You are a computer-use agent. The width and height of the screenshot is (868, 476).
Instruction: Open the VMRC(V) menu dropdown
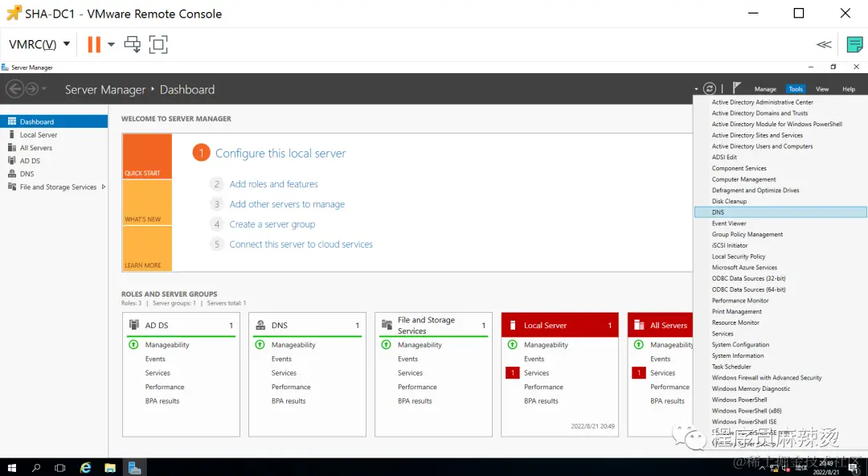(x=40, y=44)
